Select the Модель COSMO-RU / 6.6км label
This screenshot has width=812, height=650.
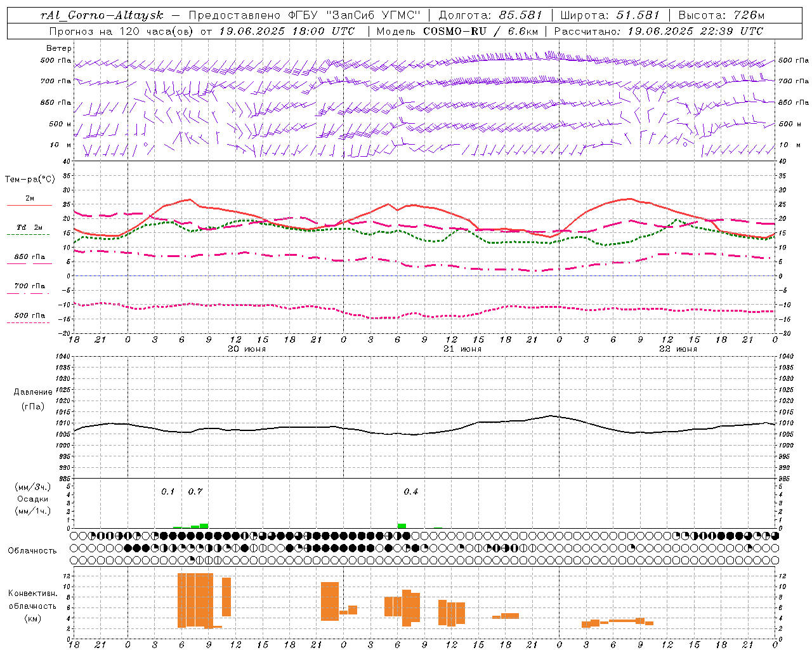click(457, 31)
